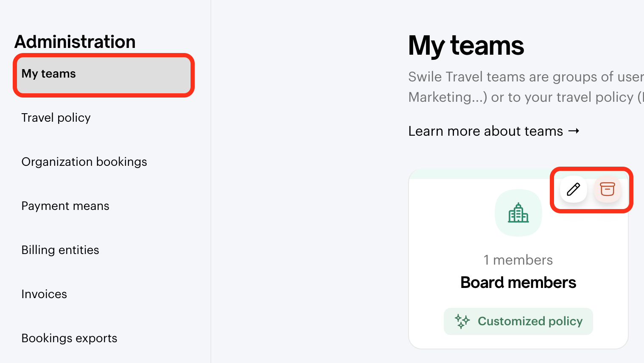Click the light green top strip of team card
This screenshot has height=363, width=644.
click(x=479, y=174)
